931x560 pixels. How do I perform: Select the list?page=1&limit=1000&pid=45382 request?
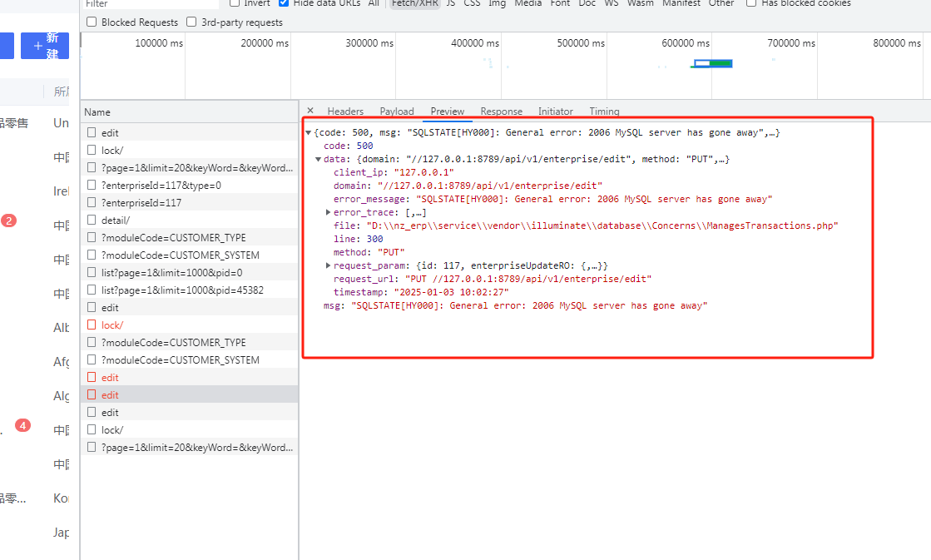pyautogui.click(x=190, y=290)
